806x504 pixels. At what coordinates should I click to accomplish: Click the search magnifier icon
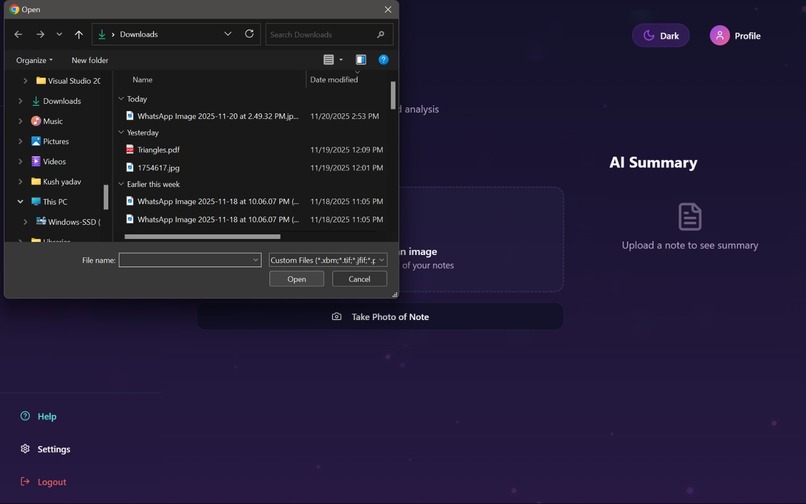[x=380, y=34]
